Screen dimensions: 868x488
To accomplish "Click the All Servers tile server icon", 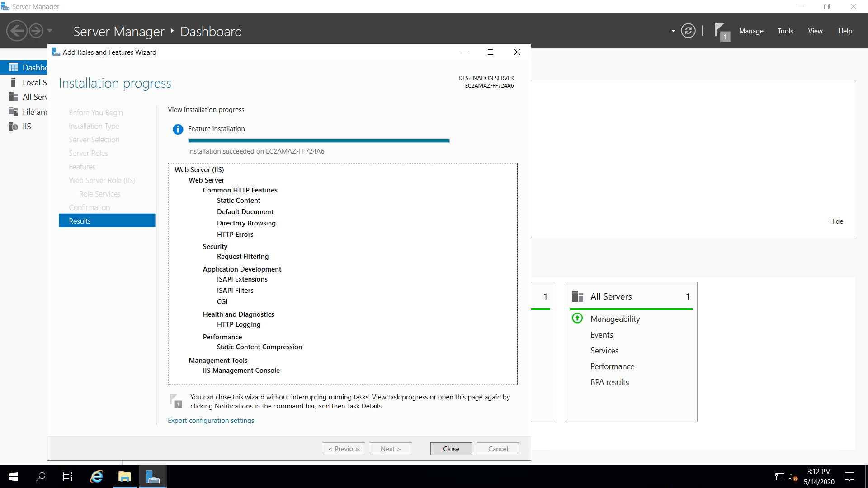I will tap(577, 296).
